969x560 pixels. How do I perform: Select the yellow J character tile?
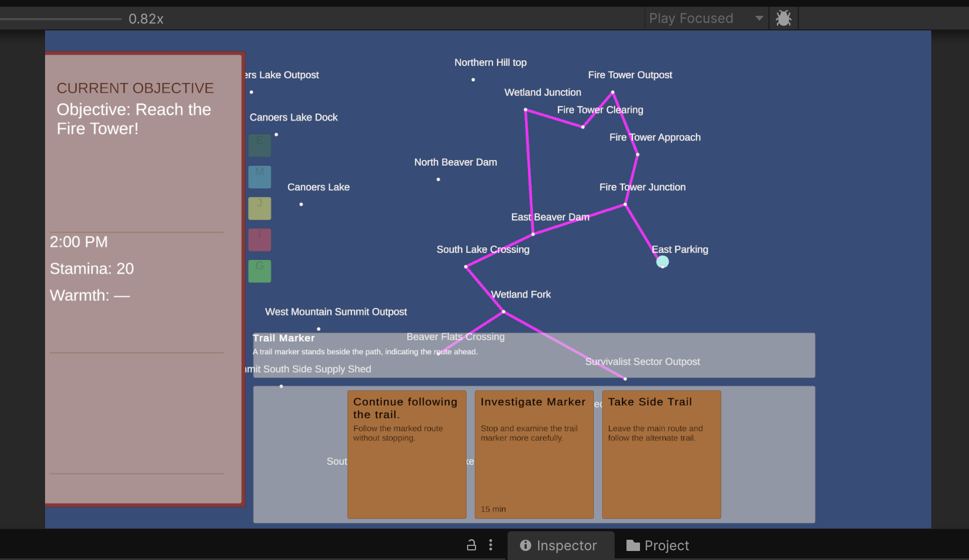tap(260, 208)
